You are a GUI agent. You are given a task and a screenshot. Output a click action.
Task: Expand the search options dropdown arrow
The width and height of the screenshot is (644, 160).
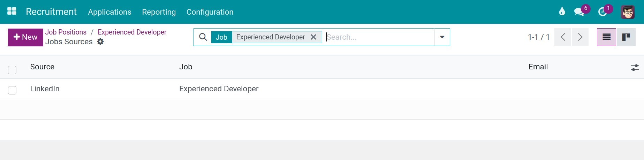[442, 37]
